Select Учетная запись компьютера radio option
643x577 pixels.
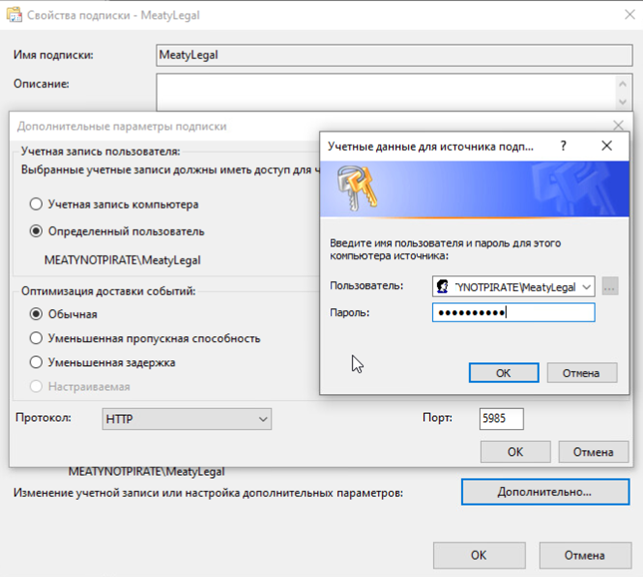pos(36,204)
